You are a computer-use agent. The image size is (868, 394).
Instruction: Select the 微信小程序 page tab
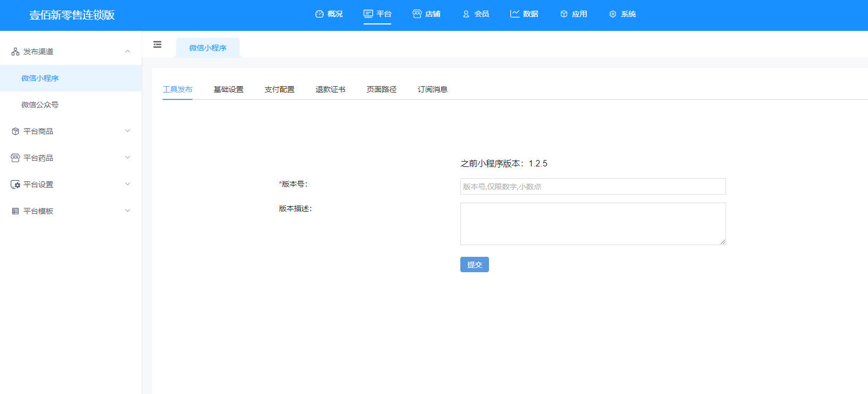click(208, 48)
